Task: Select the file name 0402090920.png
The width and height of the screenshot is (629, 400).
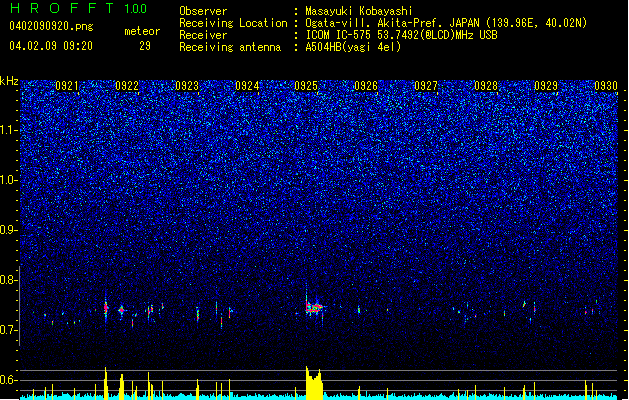Action: [x=51, y=26]
